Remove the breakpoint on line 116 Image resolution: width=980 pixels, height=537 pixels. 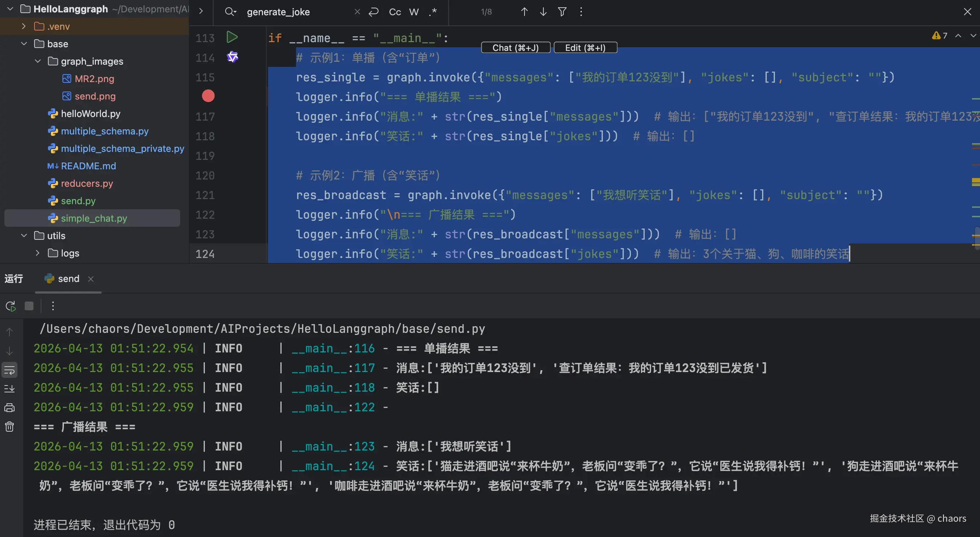(x=208, y=96)
